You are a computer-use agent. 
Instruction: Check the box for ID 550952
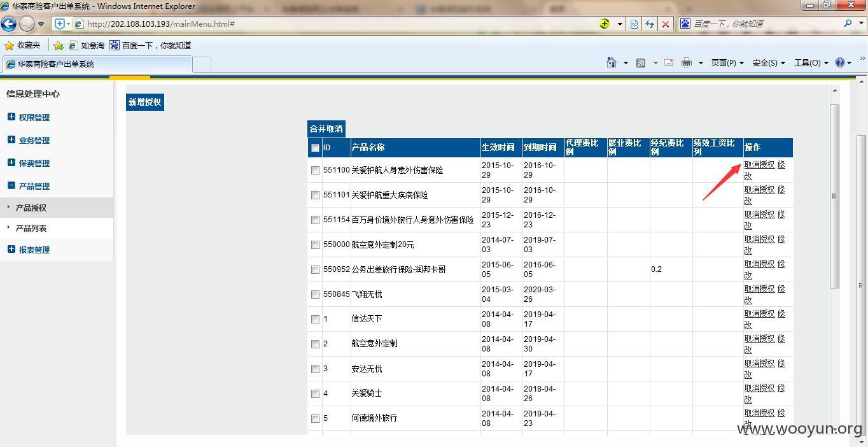(315, 269)
